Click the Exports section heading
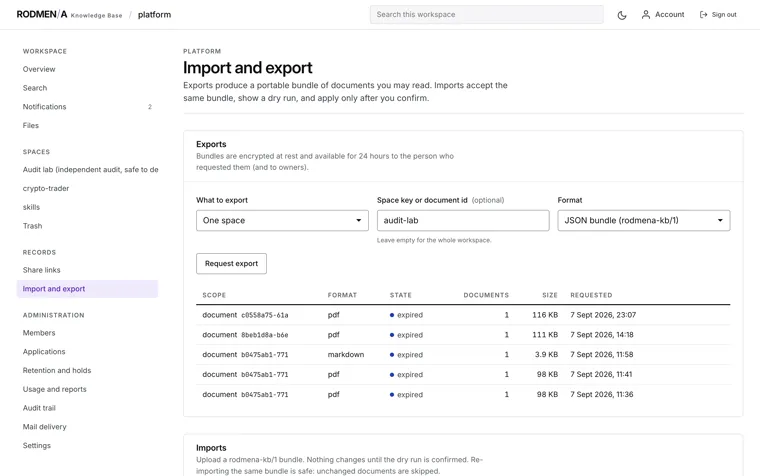The height and width of the screenshot is (476, 760). [211, 144]
